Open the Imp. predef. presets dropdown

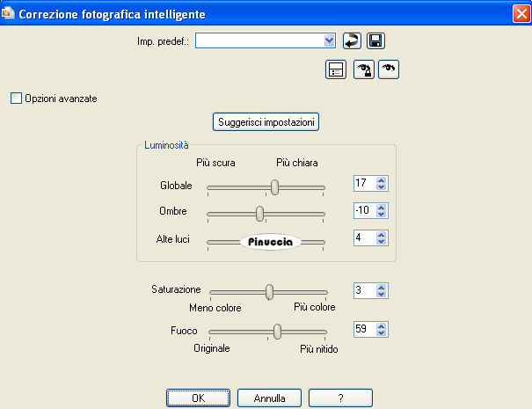330,40
